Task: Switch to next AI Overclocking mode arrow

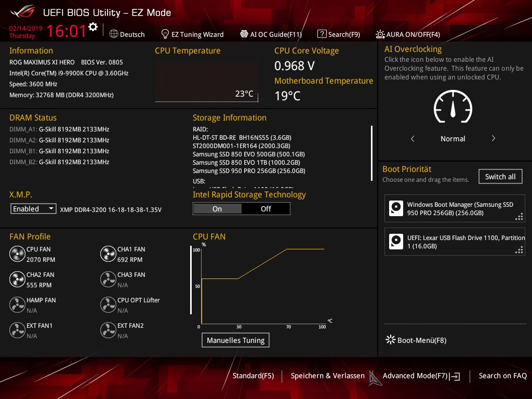Action: (494, 138)
